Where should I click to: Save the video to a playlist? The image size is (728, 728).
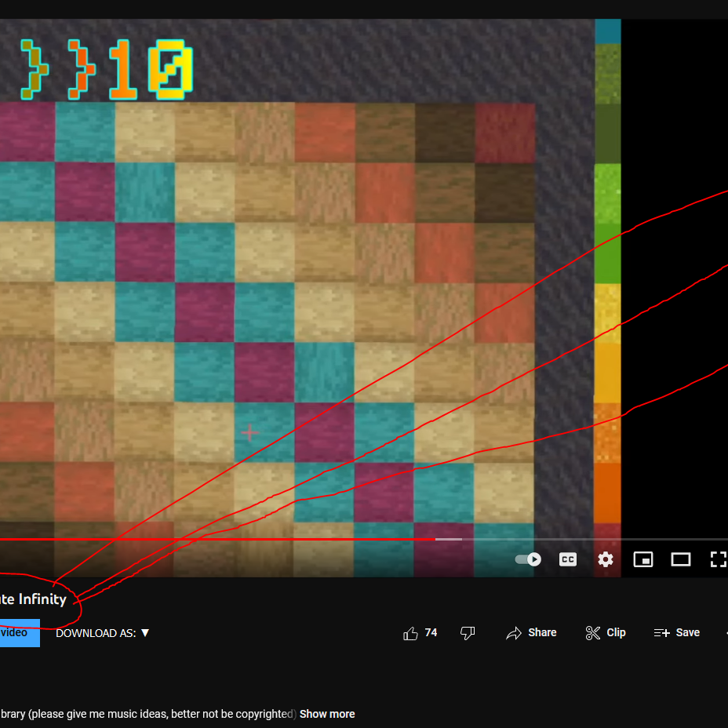676,633
